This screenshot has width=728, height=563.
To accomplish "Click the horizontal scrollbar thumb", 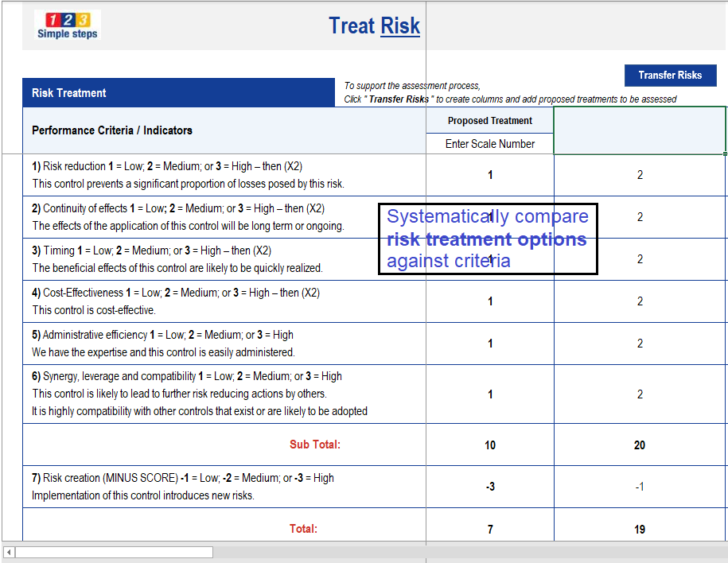I will (115, 553).
